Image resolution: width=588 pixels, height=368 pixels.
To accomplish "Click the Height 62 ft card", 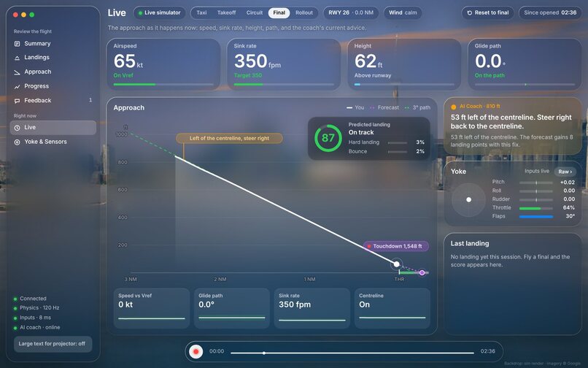I will pos(404,64).
